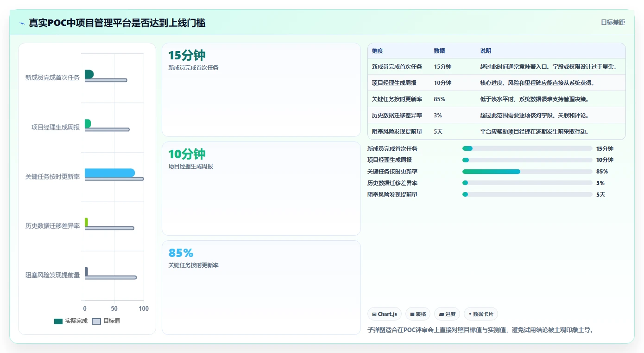This screenshot has height=353, width=644.
Task: Click the 85% progress bar for 关键任务按时更新率
Action: click(x=527, y=172)
